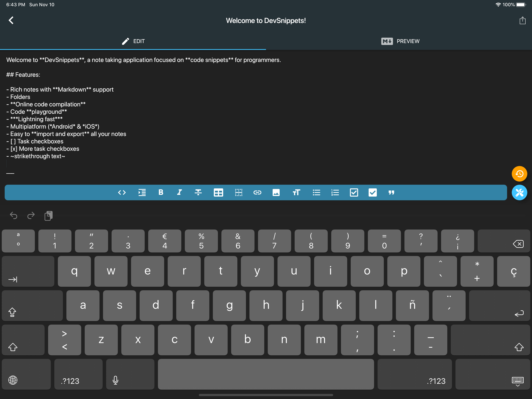532x399 pixels.
Task: Hide keyboard using bottom-right keyboard key
Action: coord(518,381)
